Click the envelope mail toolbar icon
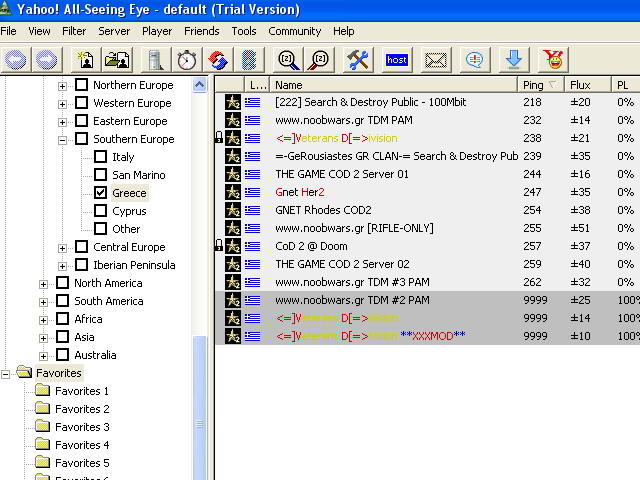The height and width of the screenshot is (480, 640). pyautogui.click(x=436, y=60)
